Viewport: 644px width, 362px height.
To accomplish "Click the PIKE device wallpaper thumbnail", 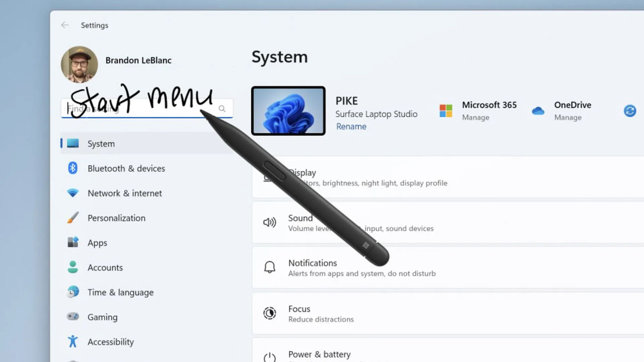I will point(288,111).
